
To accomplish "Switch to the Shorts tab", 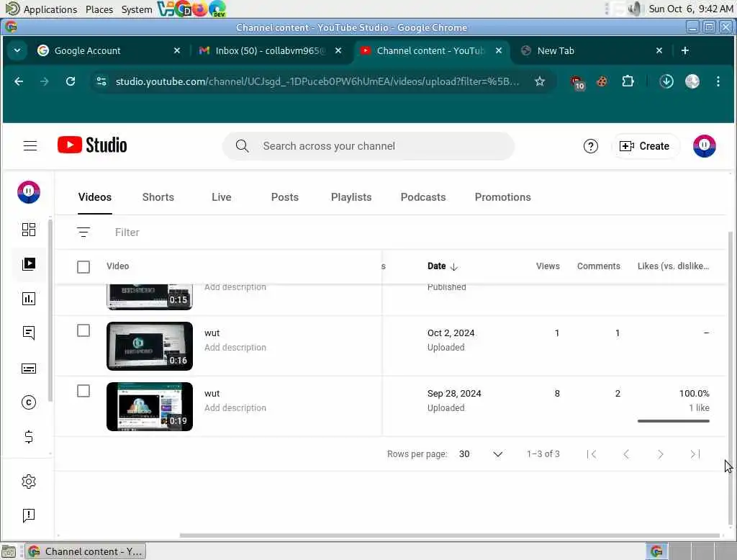I will (x=158, y=197).
